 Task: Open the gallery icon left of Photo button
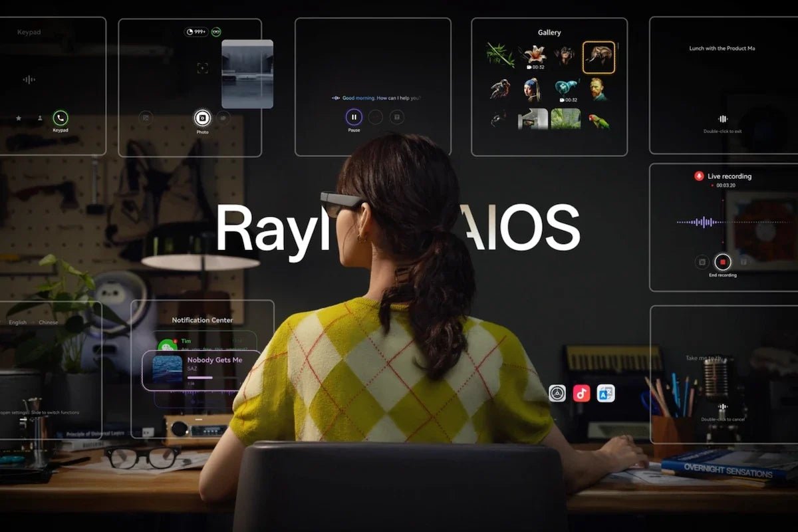tap(145, 118)
